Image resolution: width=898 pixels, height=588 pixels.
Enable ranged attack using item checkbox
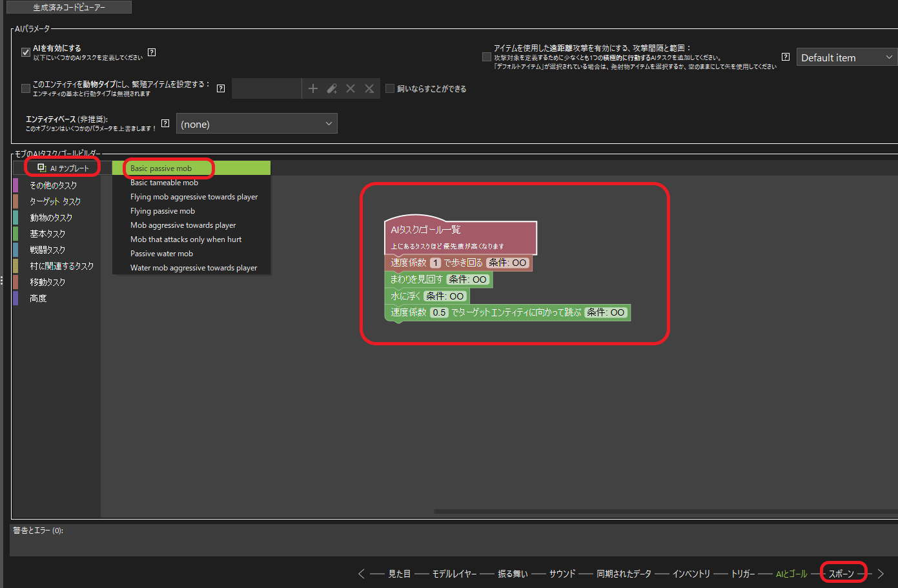pos(487,57)
